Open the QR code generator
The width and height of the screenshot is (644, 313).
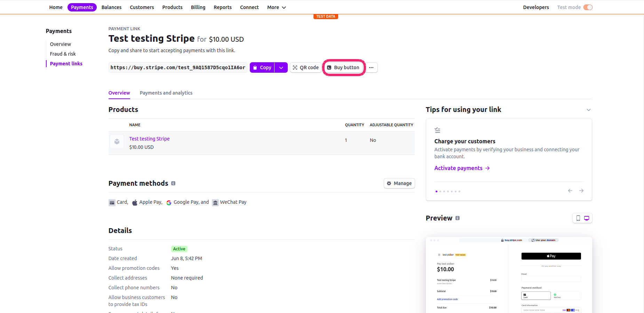tap(306, 67)
